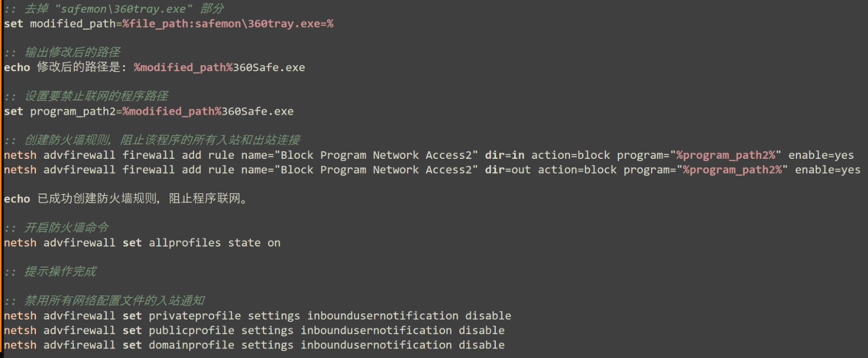Viewport: 868px width, 358px height.
Task: Click 'privateprofile' in the netsh line
Action: tap(195, 316)
